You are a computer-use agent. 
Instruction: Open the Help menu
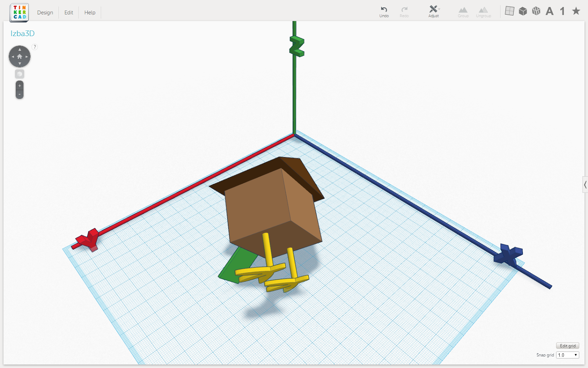[x=90, y=13]
